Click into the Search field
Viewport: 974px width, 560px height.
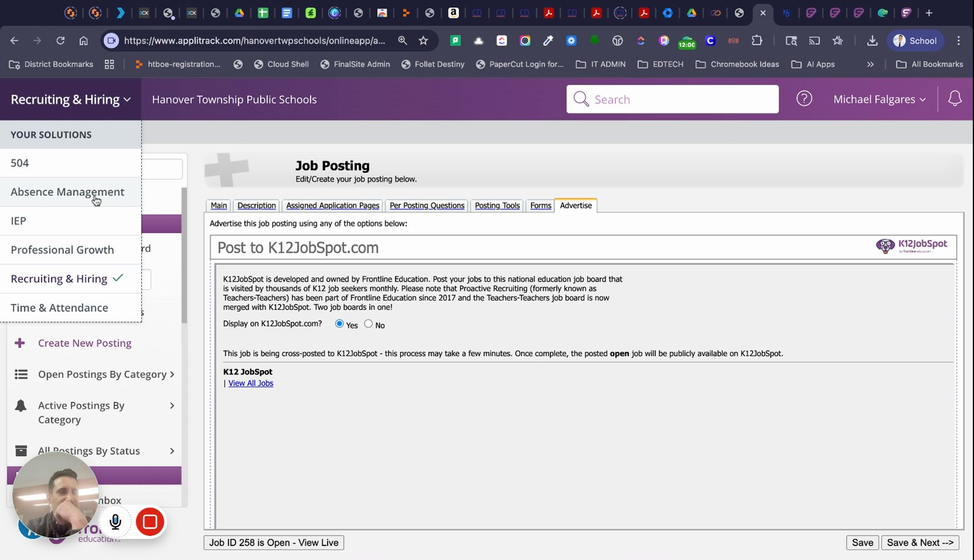pos(672,99)
